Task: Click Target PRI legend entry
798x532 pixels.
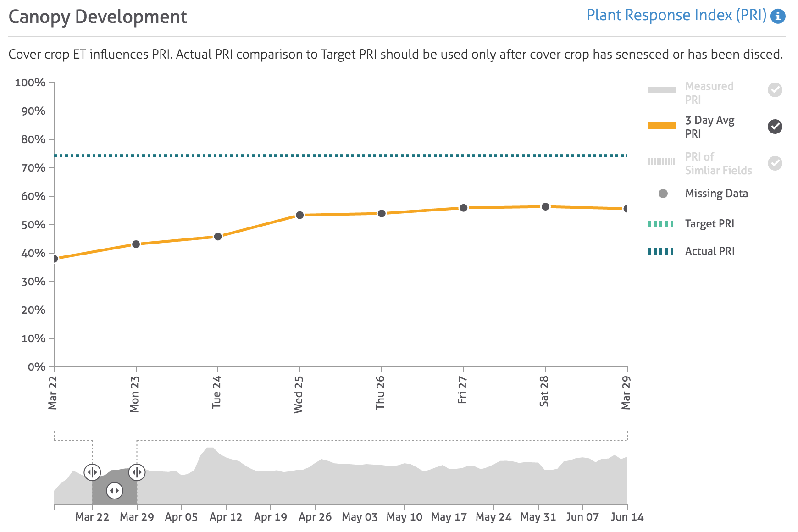Action: click(x=709, y=224)
